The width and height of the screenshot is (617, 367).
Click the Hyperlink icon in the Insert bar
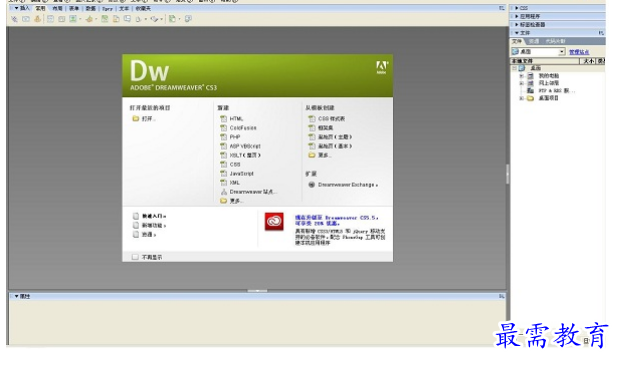pos(14,19)
